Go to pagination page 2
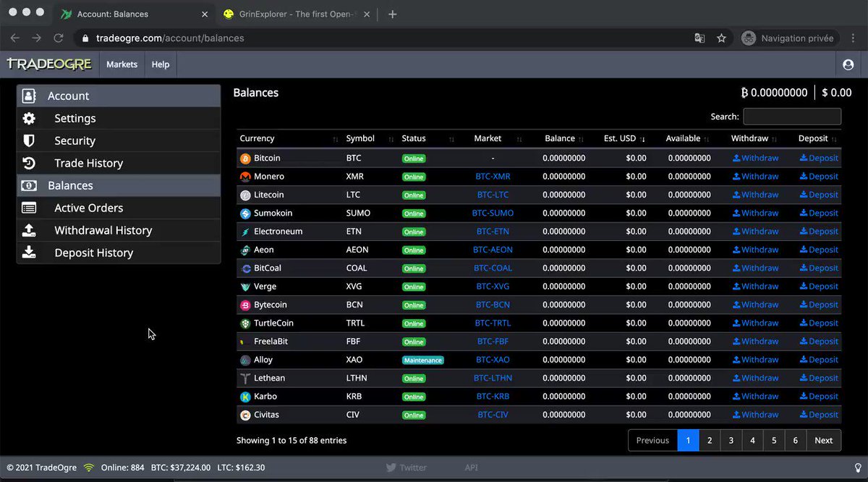Viewport: 868px width, 482px height. (x=710, y=440)
